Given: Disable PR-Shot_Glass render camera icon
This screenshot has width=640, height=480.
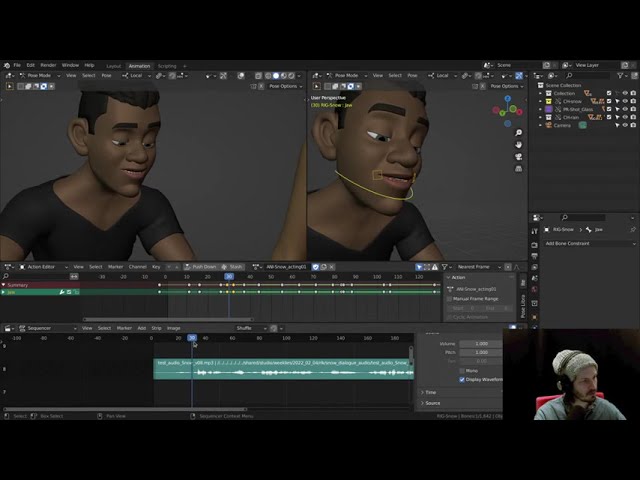Looking at the screenshot, I should pos(633,109).
